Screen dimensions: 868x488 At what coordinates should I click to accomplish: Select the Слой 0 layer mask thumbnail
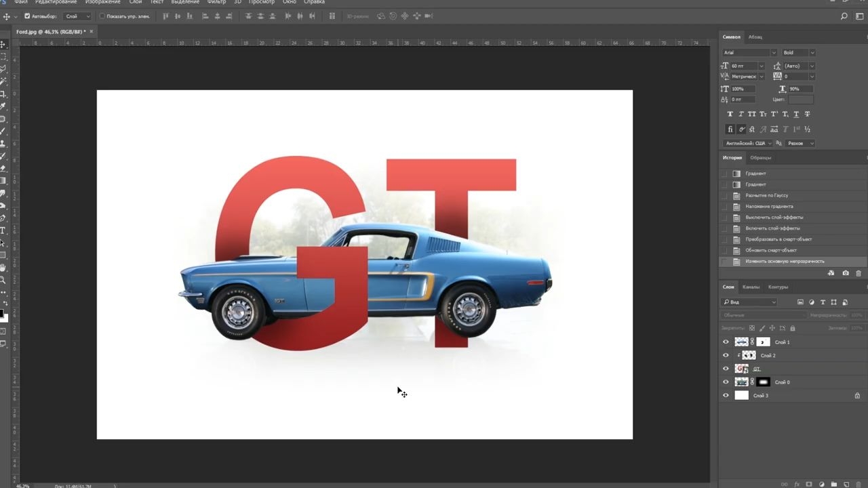click(x=764, y=382)
